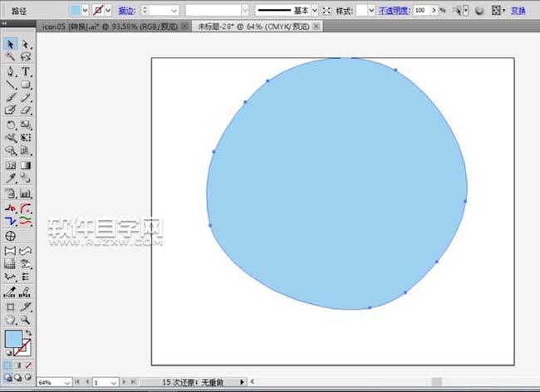The height and width of the screenshot is (392, 540).
Task: Select the Hand tool
Action: tap(11, 319)
